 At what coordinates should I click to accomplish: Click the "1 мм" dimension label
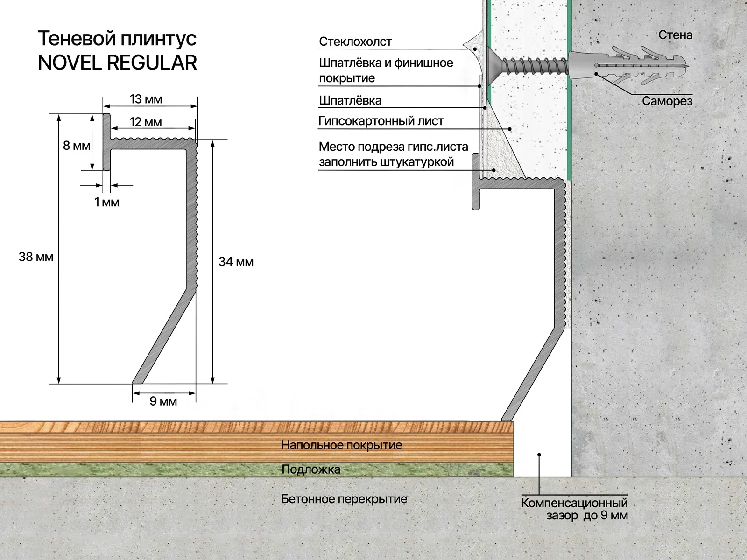point(107,202)
